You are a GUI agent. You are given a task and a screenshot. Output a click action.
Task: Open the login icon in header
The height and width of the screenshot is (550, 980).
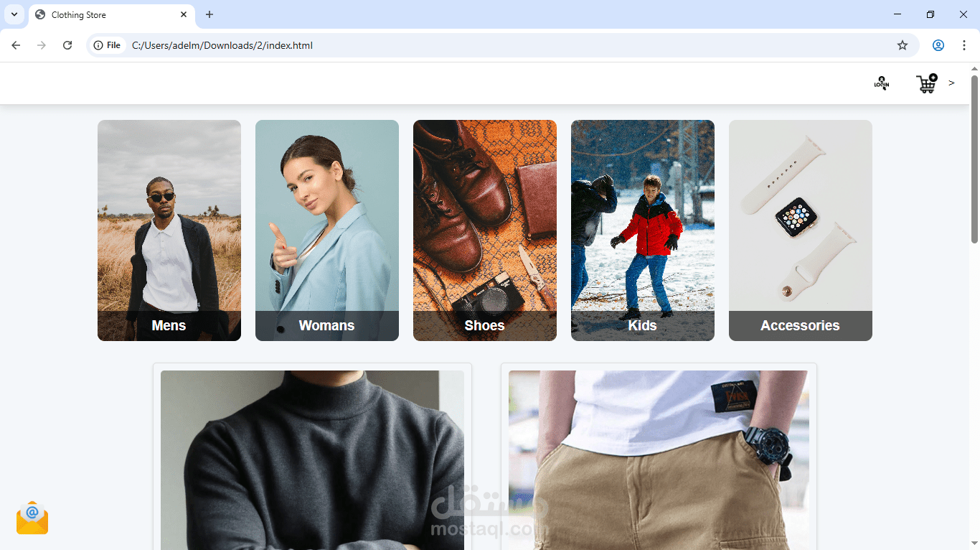[882, 83]
